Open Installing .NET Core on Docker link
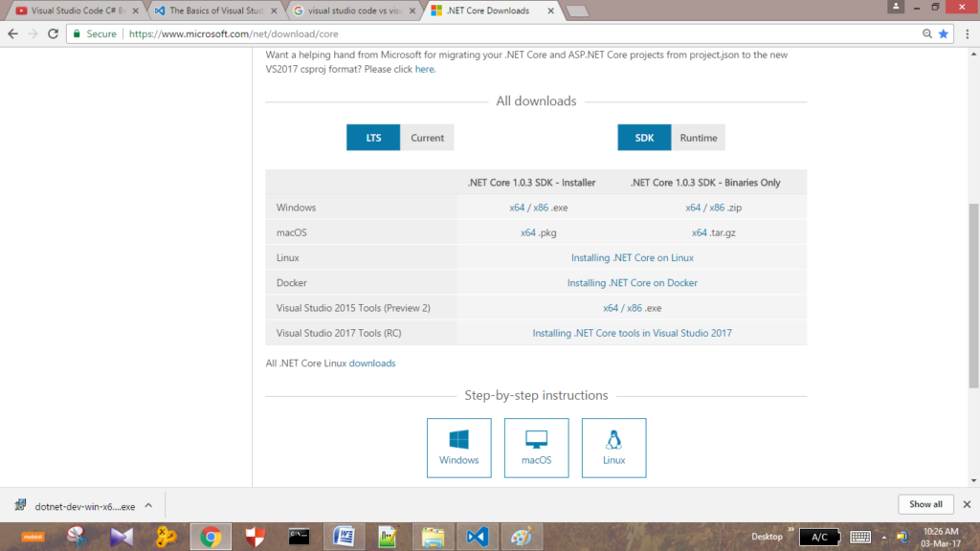The width and height of the screenshot is (980, 551). click(632, 282)
